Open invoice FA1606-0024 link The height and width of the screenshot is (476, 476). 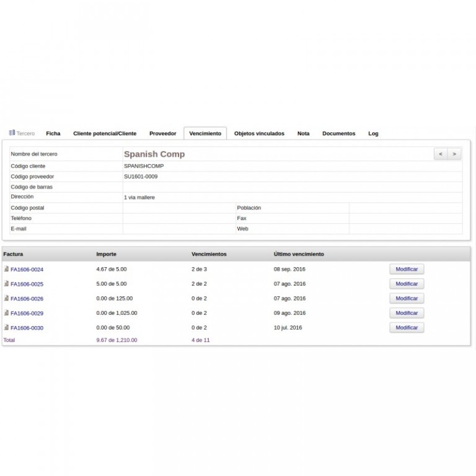pyautogui.click(x=27, y=270)
